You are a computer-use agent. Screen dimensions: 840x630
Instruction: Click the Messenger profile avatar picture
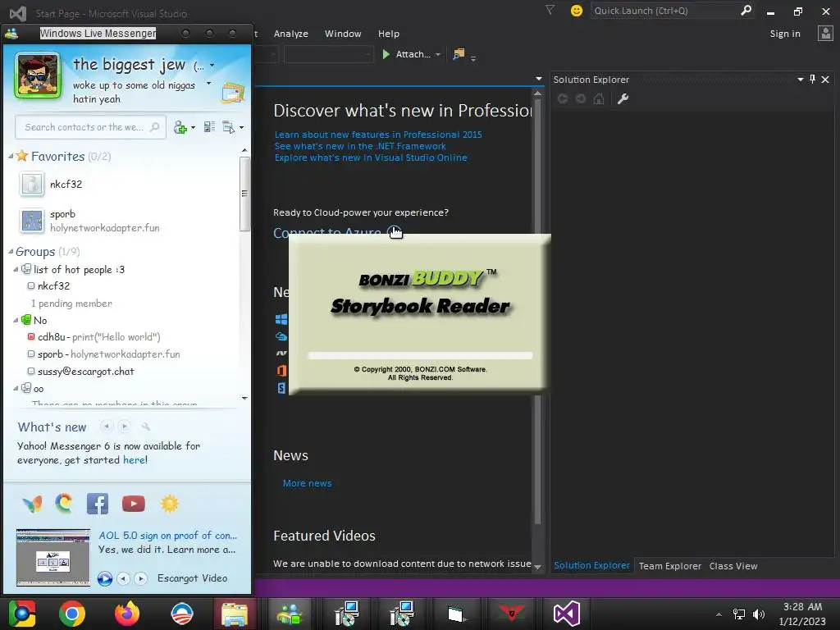(38, 75)
